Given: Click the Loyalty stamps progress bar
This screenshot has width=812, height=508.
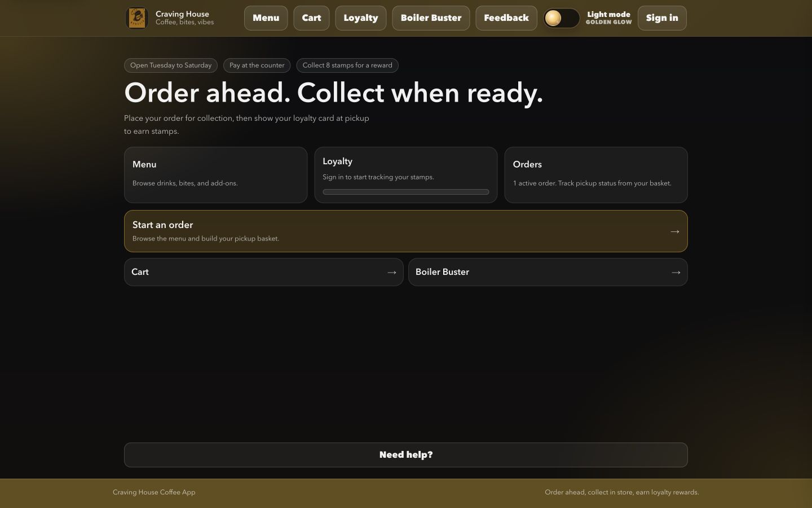Looking at the screenshot, I should point(406,192).
